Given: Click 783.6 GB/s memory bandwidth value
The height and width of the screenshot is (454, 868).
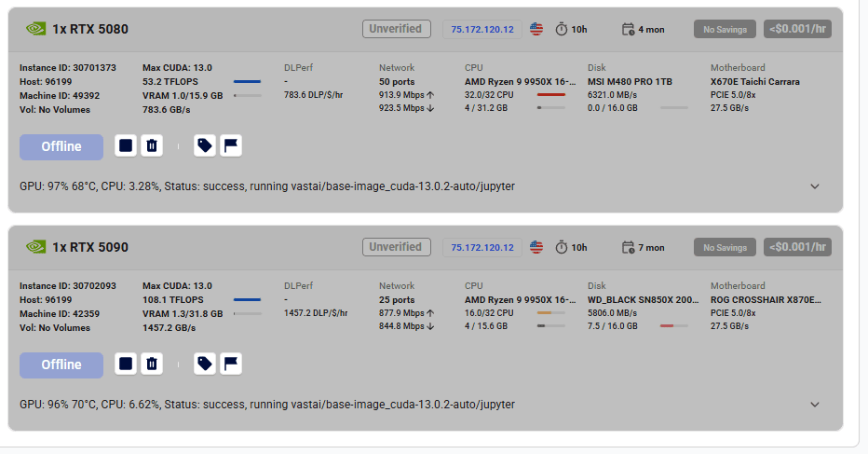Looking at the screenshot, I should pos(167,109).
